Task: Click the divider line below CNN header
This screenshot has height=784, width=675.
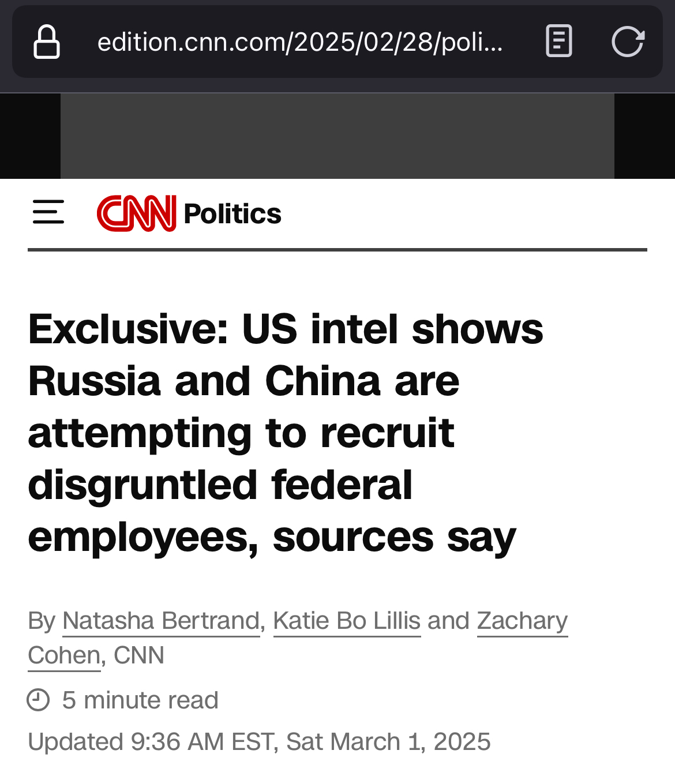Action: click(x=337, y=250)
